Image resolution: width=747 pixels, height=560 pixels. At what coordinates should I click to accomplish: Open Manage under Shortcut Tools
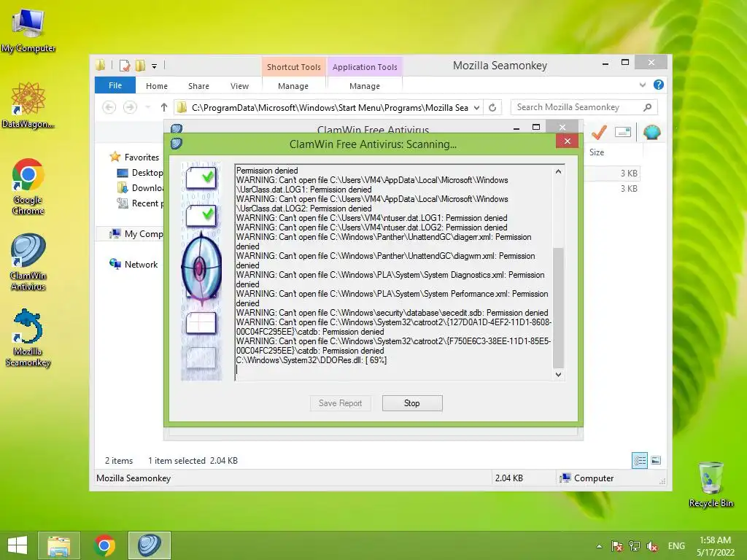[293, 86]
